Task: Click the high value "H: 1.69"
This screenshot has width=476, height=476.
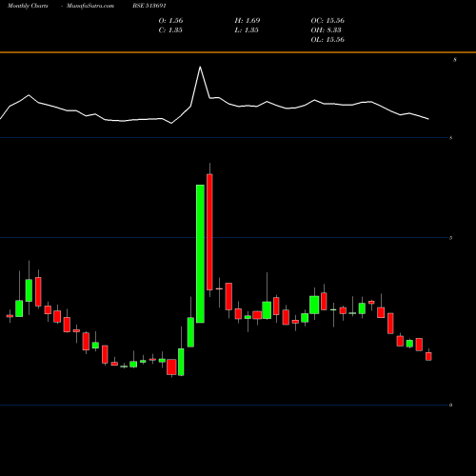Action: coord(248,20)
